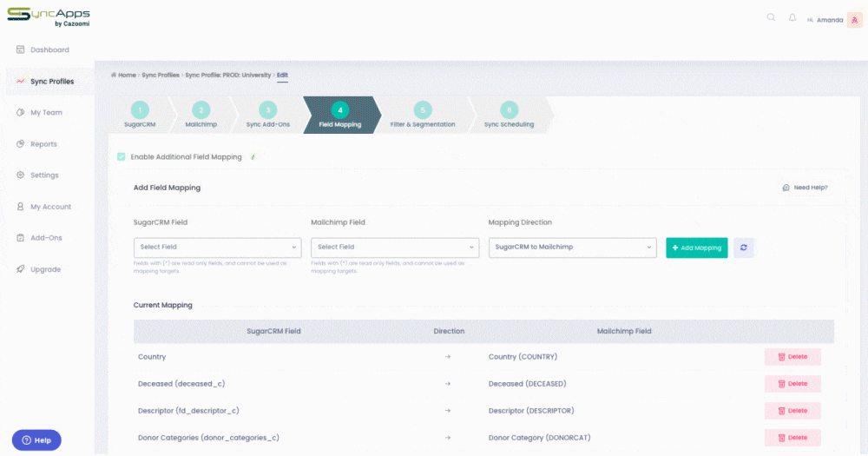Click the Country (COUNTRY) cell

click(523, 357)
